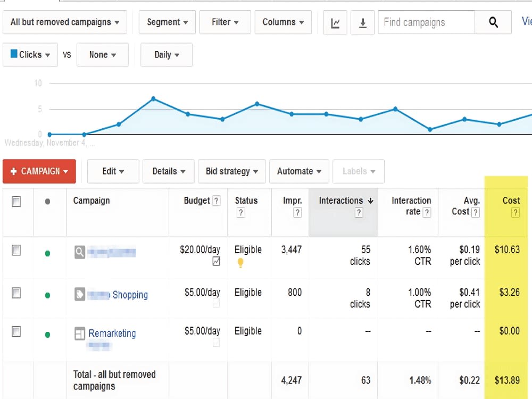Open the None comparison metric dropdown
Viewport: 532px width, 399px height.
103,55
